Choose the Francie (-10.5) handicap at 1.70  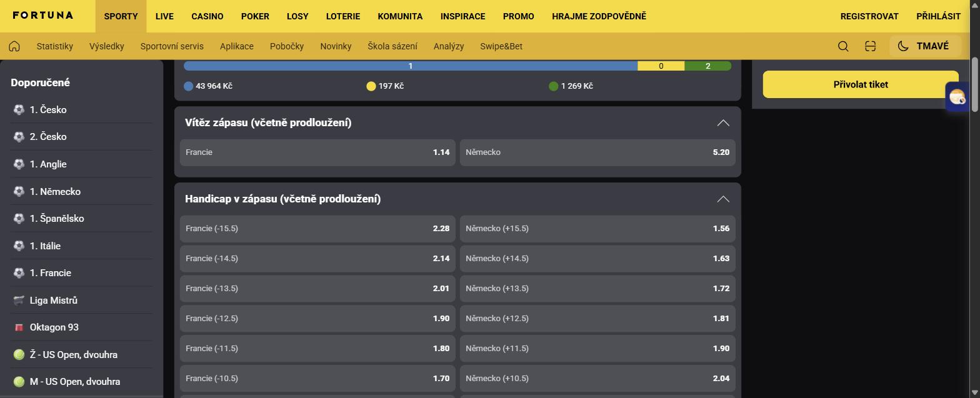coord(317,379)
